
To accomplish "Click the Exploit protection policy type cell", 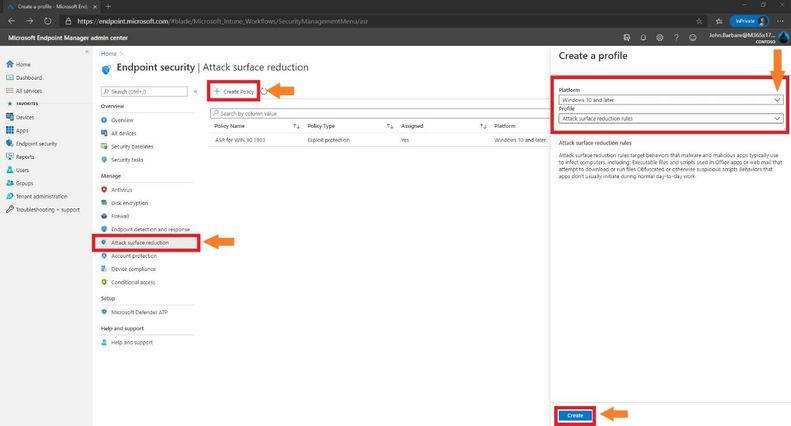I will coord(328,140).
